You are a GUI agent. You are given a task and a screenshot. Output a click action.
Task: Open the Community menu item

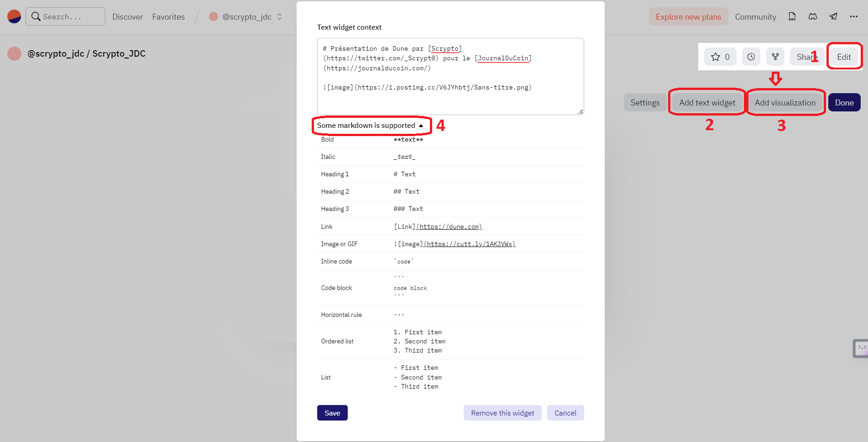(755, 17)
